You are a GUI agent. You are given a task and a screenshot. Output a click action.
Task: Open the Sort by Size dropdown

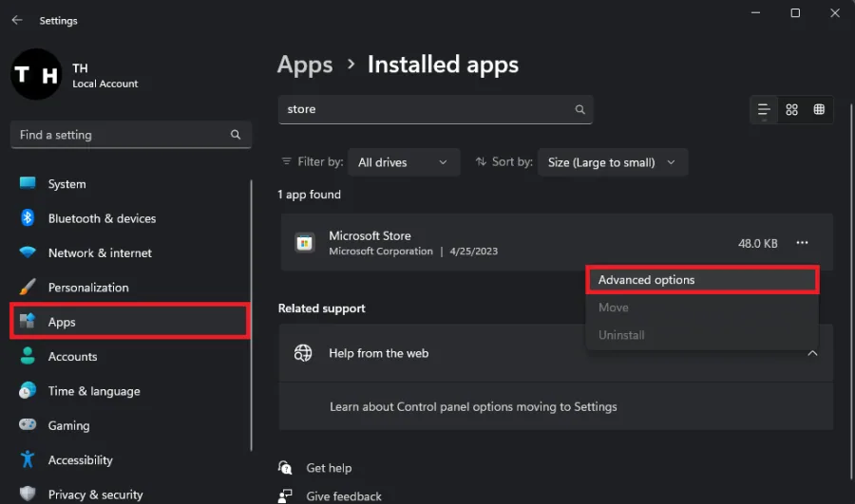click(x=613, y=162)
